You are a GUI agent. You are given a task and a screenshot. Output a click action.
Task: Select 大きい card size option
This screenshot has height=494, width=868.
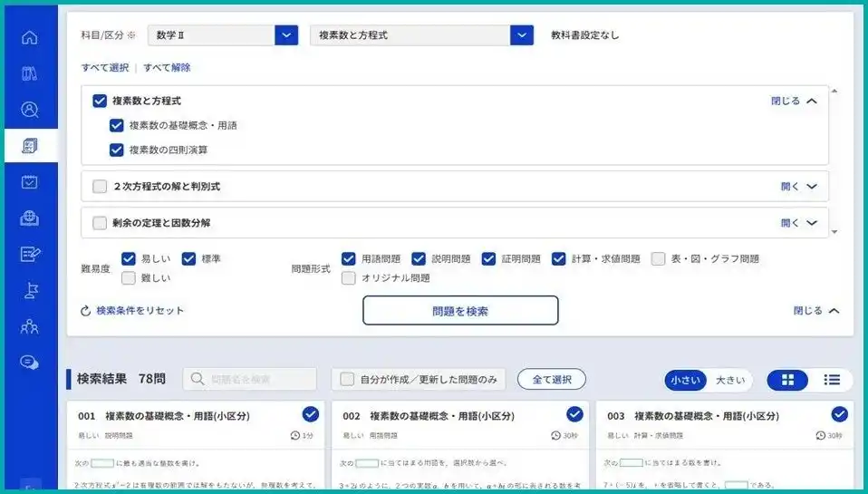tap(729, 381)
